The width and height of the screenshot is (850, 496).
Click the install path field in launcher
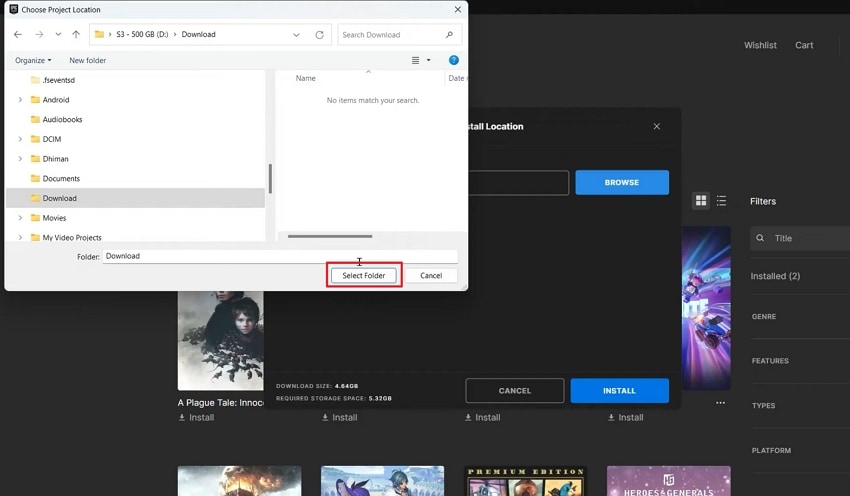[518, 183]
